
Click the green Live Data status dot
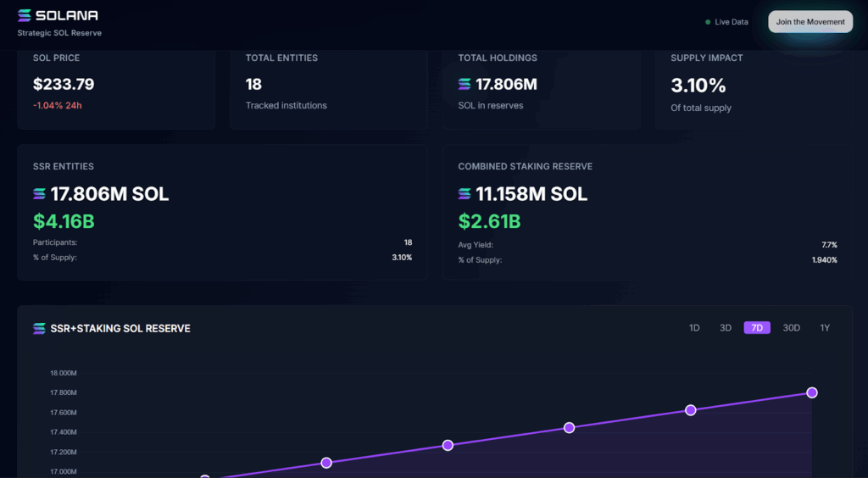708,22
